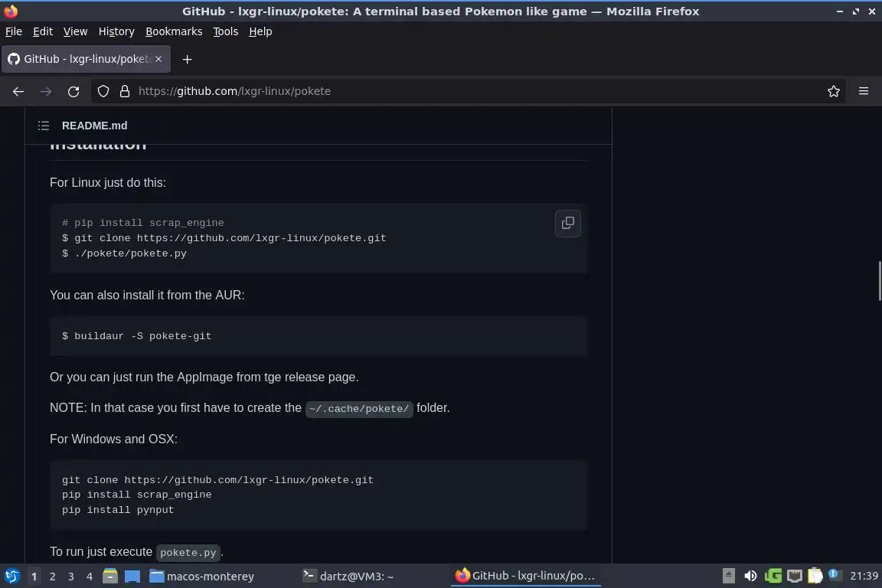The width and height of the screenshot is (882, 588).
Task: Open the History menu
Action: 116,31
